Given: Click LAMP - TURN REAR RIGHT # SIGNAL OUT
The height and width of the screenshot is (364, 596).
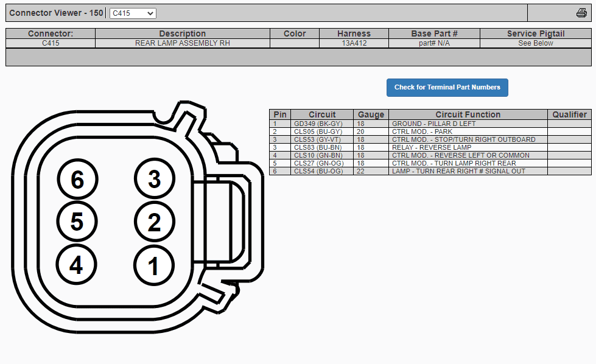Looking at the screenshot, I should click(468, 172).
